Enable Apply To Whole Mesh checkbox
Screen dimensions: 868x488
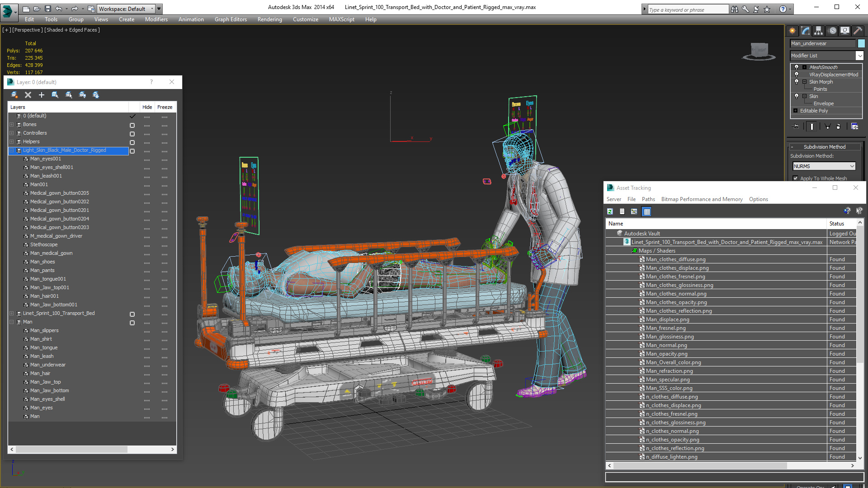click(795, 178)
